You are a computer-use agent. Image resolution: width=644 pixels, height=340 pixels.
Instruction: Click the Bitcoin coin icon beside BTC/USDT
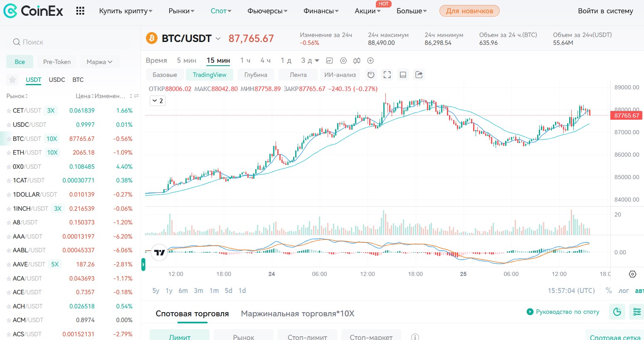tap(152, 38)
